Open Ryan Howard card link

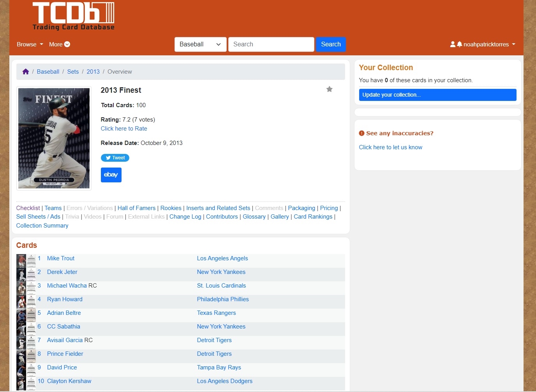tap(65, 299)
